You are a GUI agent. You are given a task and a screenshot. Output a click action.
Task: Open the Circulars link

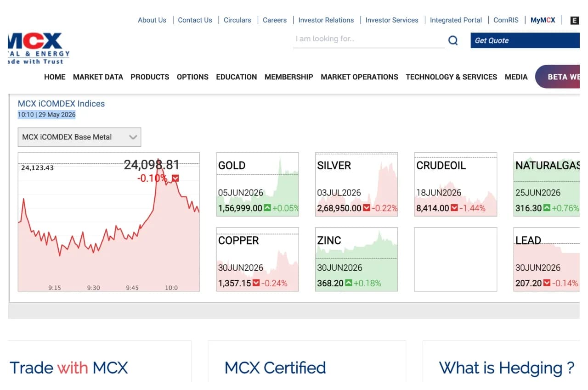coord(237,20)
